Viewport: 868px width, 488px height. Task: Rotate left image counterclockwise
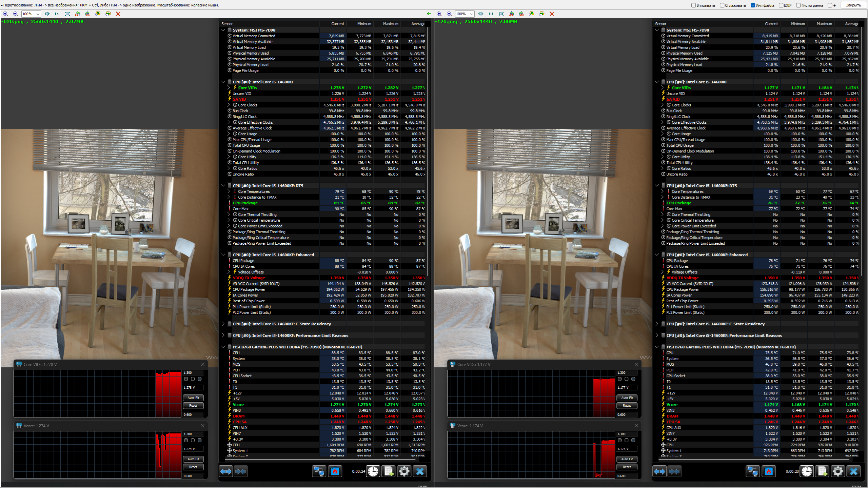click(x=78, y=14)
